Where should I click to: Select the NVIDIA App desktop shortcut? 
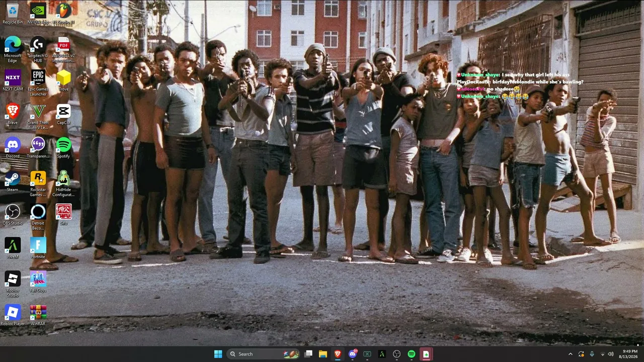38,14
